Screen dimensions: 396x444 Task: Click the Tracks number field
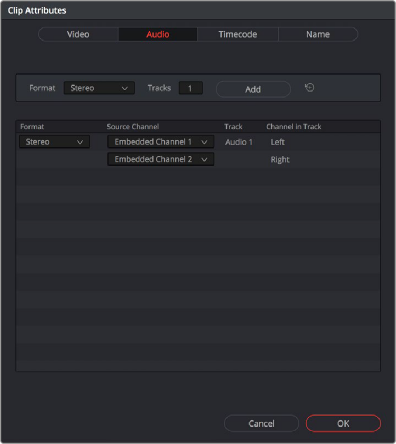(191, 88)
